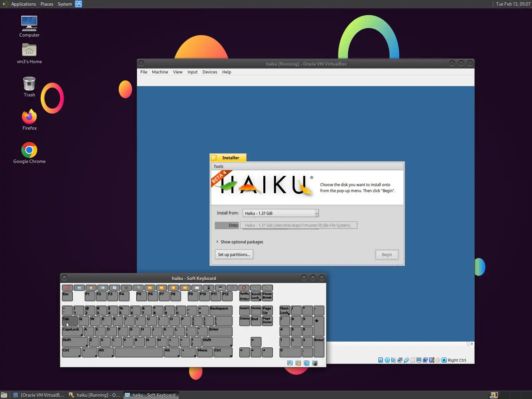Click the Set up partitions... button
Viewport: 532px width, 399px height.
[x=234, y=254]
